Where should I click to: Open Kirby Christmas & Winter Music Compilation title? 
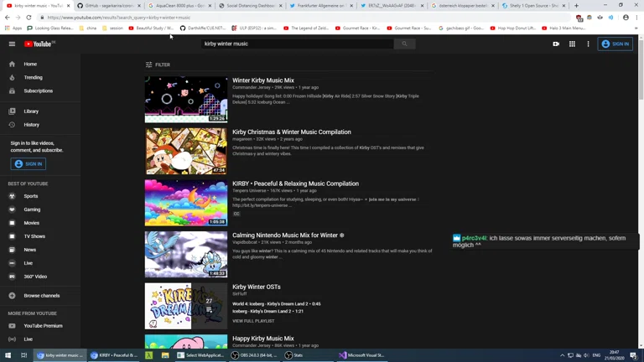[x=292, y=132]
